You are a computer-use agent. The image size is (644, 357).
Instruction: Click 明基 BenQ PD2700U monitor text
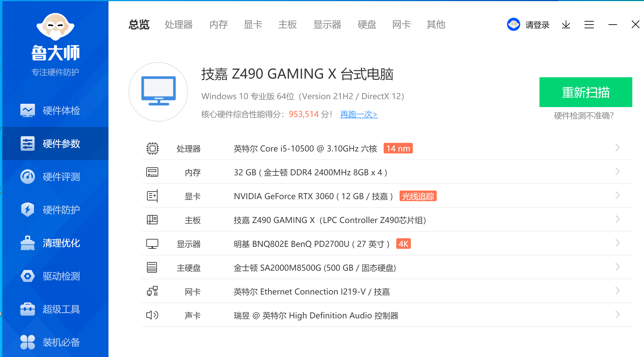pyautogui.click(x=312, y=244)
